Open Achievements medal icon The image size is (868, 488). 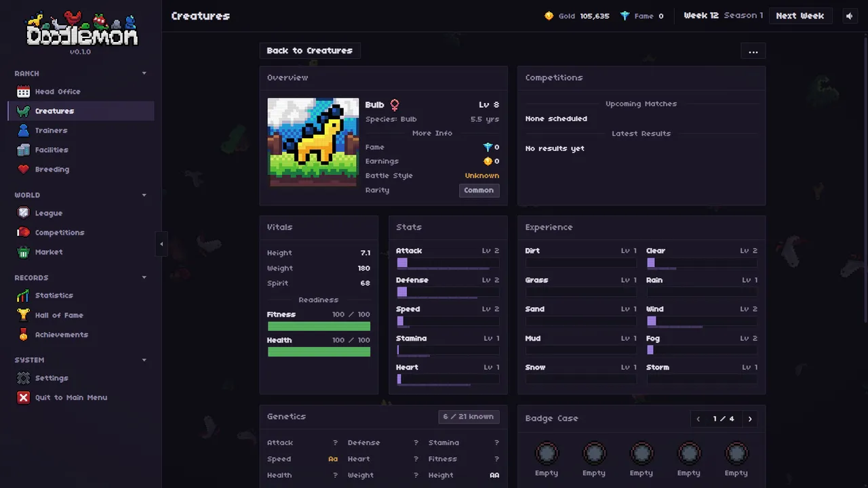tap(24, 335)
